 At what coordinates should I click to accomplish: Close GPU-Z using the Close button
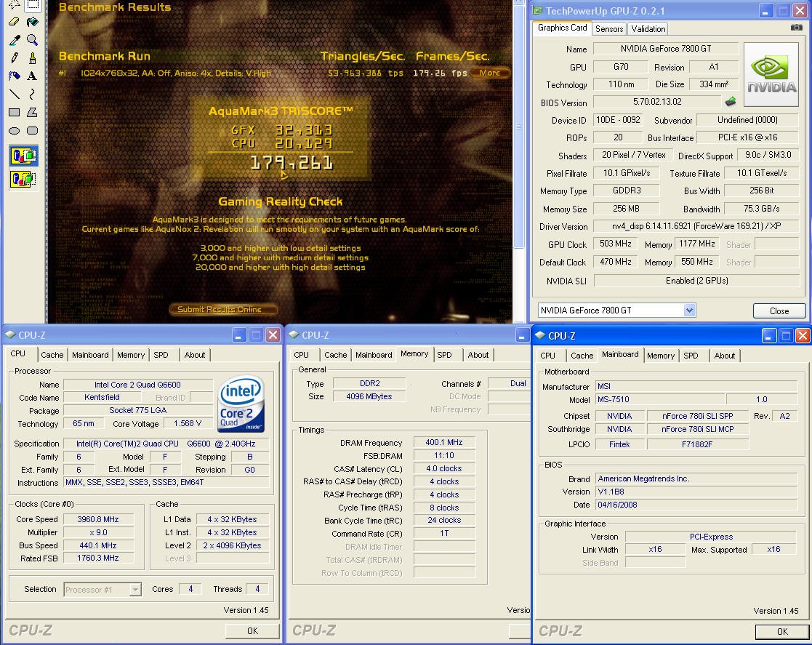pos(779,311)
